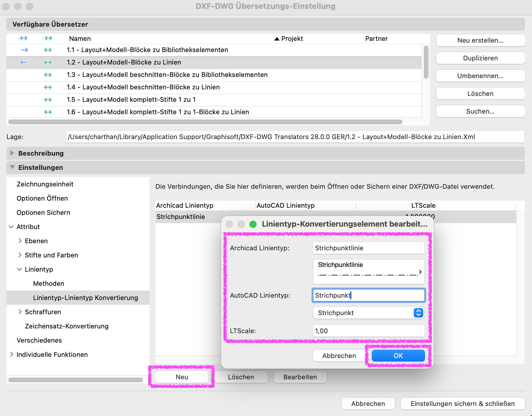The image size is (532, 416).
Task: Select translator 1.2 Layout+Modell-Blöcke zu Linien
Action: click(x=214, y=62)
